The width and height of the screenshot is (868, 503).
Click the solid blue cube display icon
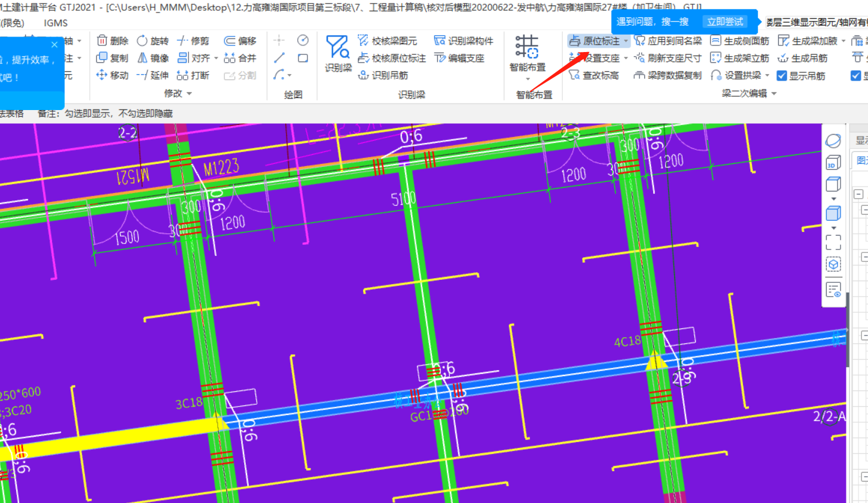[x=833, y=213]
